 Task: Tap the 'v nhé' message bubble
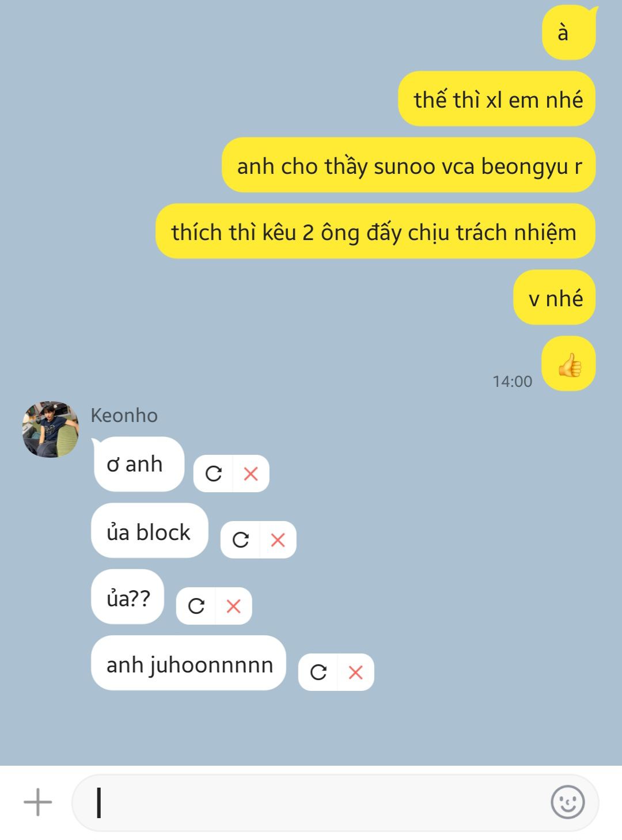(x=554, y=298)
